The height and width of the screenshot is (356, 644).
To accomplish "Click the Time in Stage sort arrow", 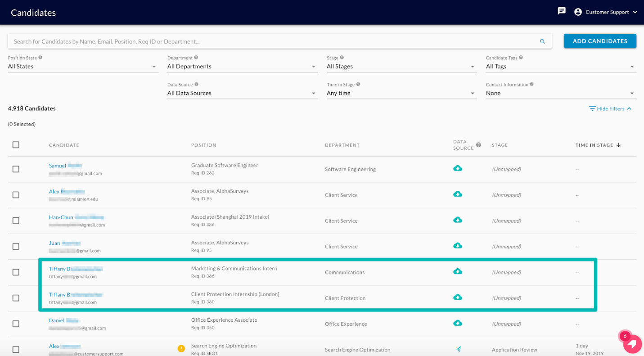I will 618,145.
